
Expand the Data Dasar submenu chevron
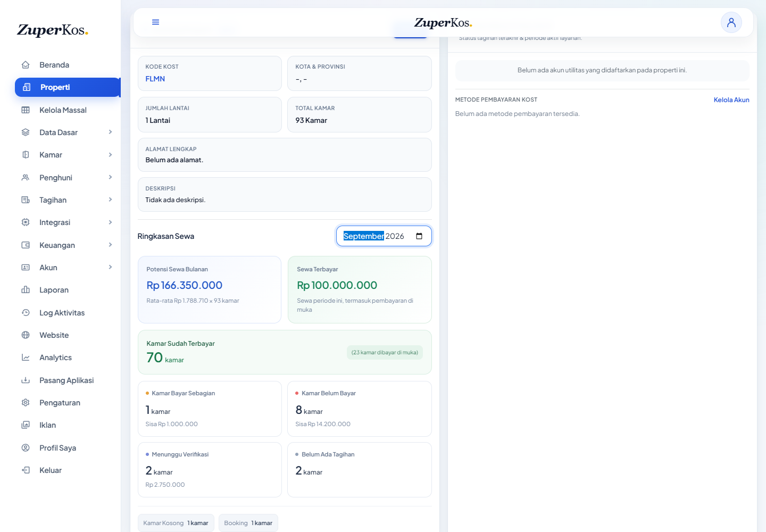(110, 132)
